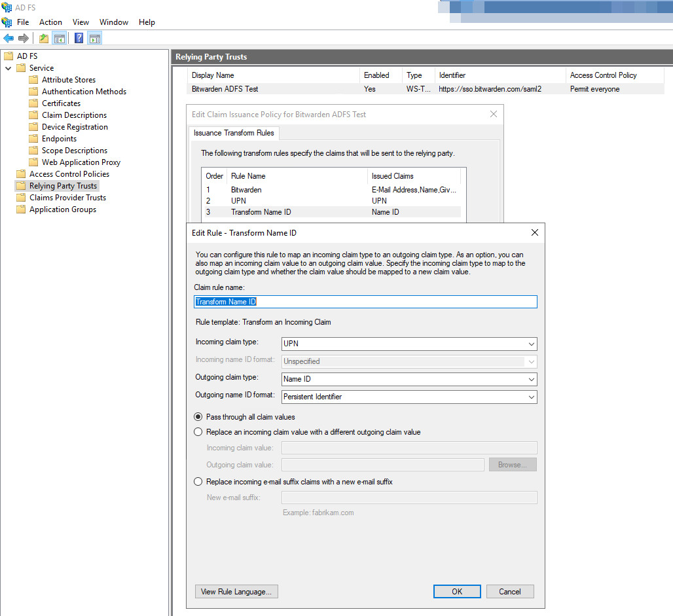Toggle the Show/Hide Console Tree icon
This screenshot has height=616, width=673.
(x=59, y=38)
